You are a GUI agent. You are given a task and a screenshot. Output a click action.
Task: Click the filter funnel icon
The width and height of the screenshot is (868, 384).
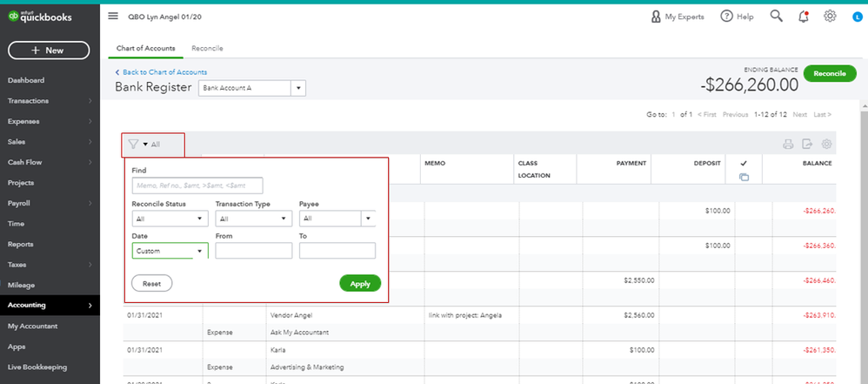[133, 144]
